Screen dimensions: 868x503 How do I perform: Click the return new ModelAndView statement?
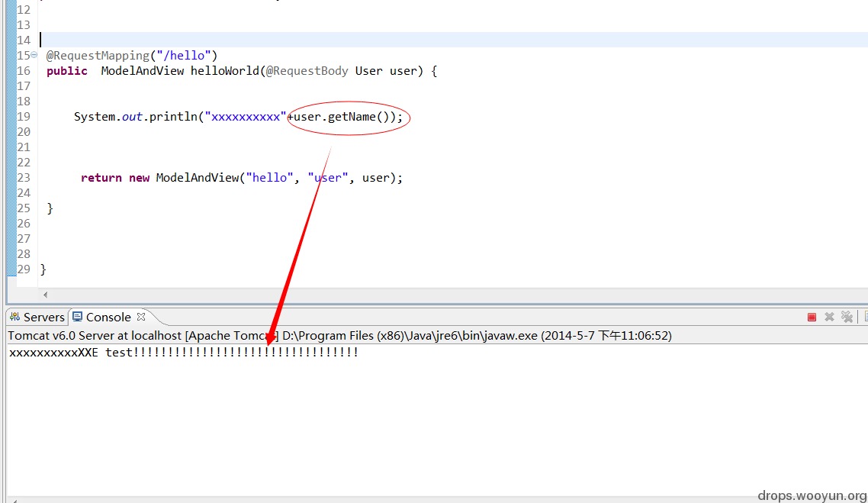pos(242,178)
